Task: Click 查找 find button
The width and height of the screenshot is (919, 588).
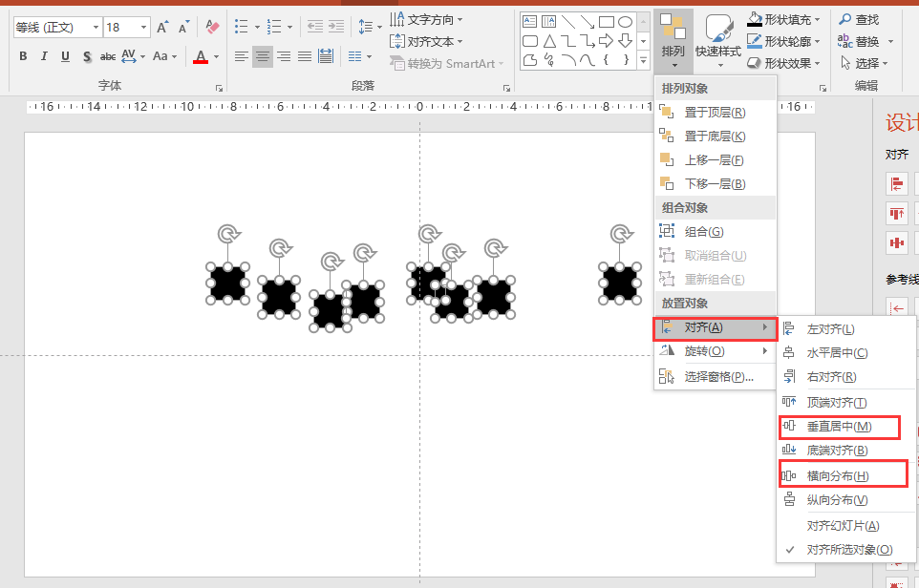Action: click(x=859, y=19)
